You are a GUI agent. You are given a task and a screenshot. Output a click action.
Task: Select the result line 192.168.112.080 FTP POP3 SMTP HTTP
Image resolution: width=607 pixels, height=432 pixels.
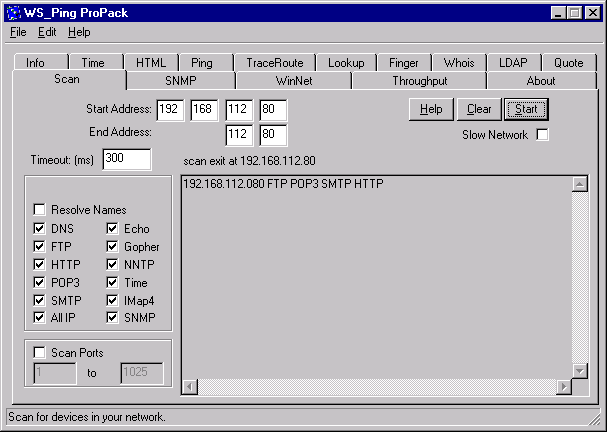pos(283,183)
